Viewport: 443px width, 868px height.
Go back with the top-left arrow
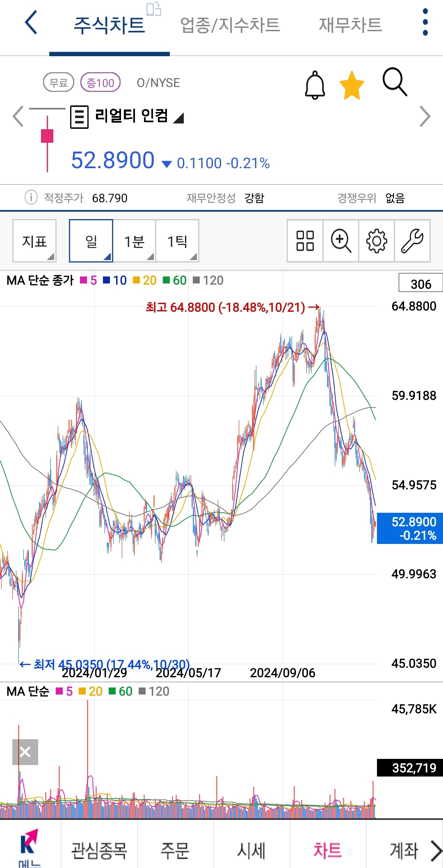point(31,23)
